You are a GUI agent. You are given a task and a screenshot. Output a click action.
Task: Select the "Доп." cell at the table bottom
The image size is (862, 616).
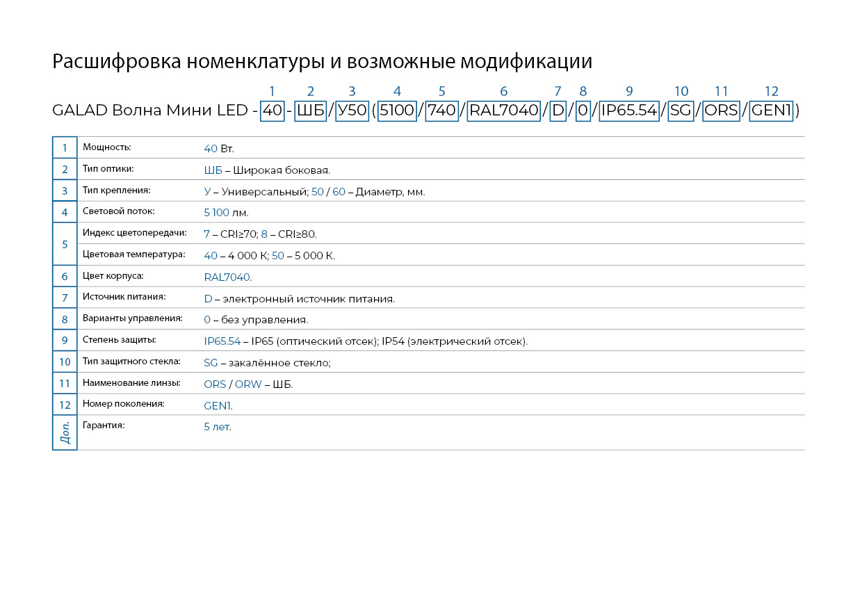pos(65,432)
